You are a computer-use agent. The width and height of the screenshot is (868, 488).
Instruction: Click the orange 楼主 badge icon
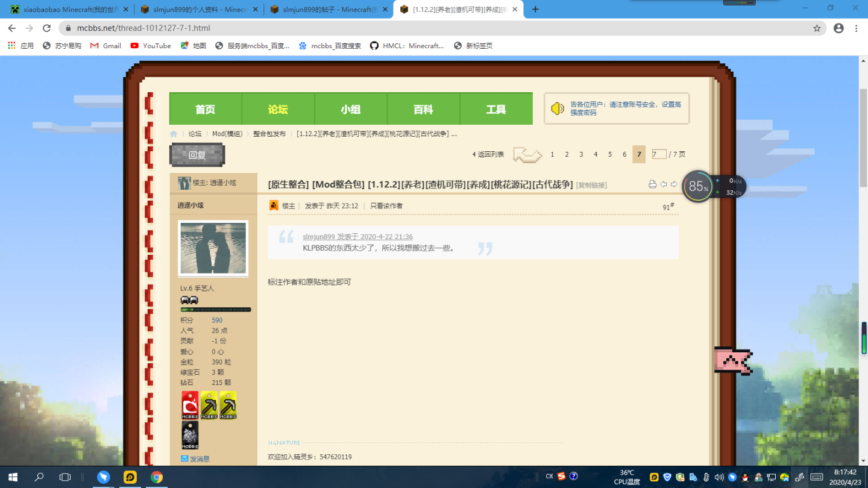click(274, 205)
